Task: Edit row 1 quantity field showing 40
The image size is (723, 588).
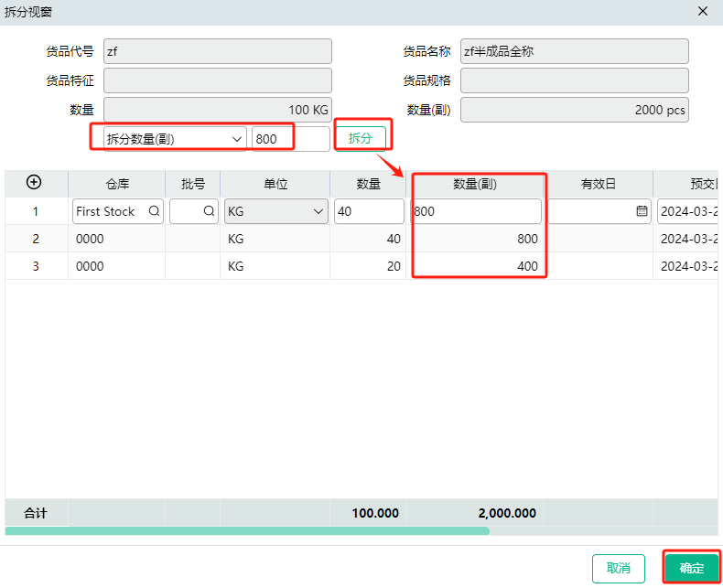Action: pos(369,211)
